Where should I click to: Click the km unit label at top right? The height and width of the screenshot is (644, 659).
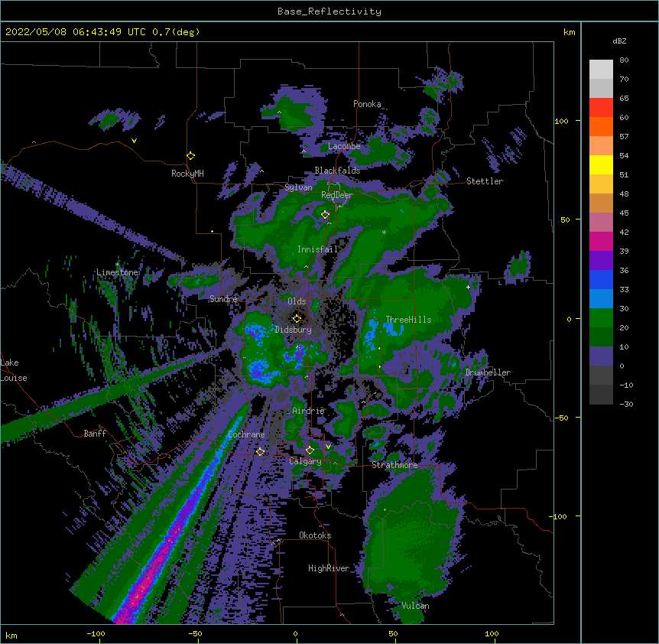pos(569,32)
